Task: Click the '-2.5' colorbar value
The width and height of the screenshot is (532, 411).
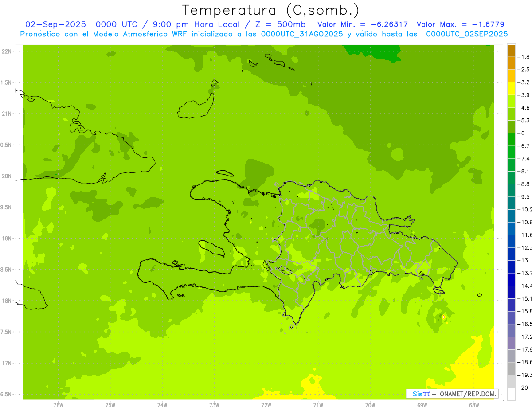Action: [x=524, y=70]
